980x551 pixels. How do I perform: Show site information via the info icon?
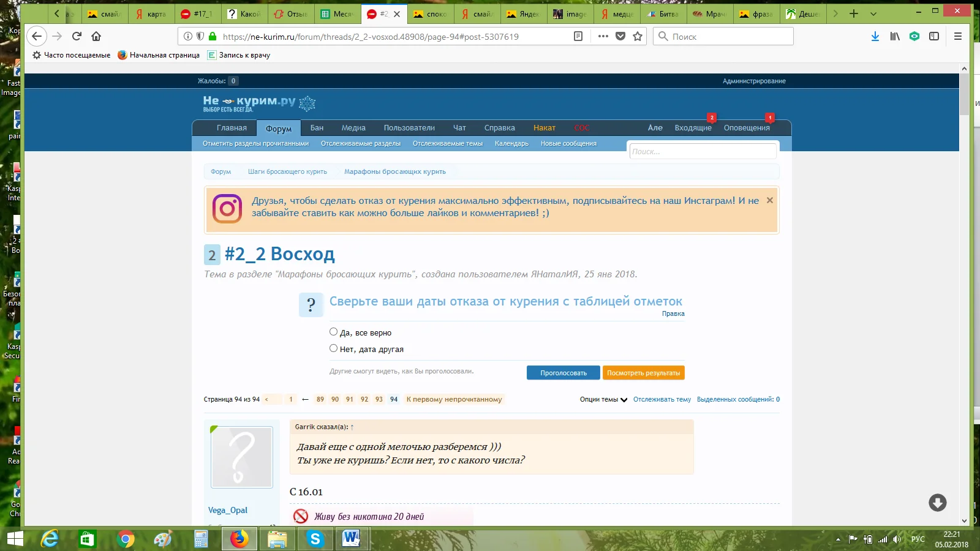[x=188, y=36]
